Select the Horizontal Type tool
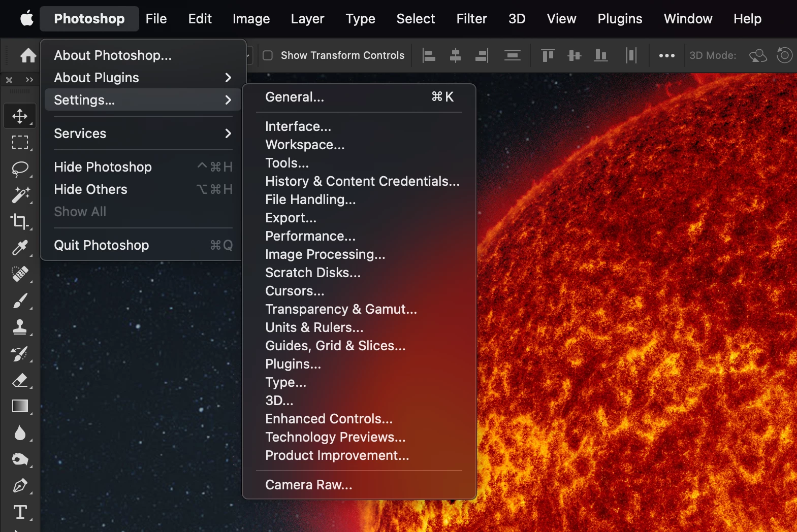This screenshot has width=797, height=532. point(20,512)
